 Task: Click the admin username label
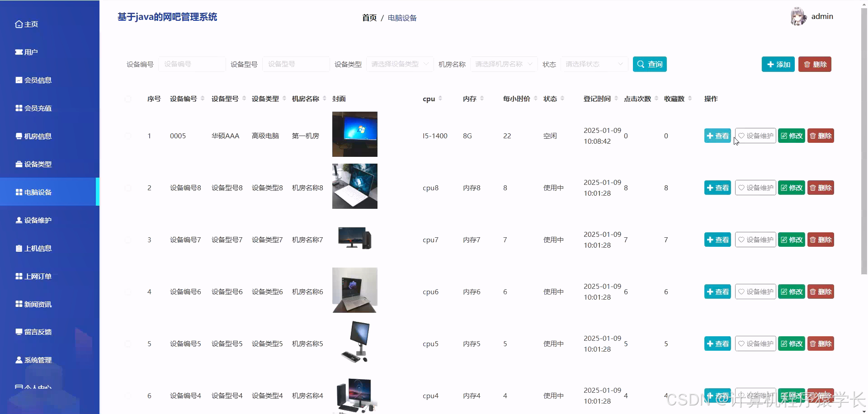pyautogui.click(x=822, y=16)
